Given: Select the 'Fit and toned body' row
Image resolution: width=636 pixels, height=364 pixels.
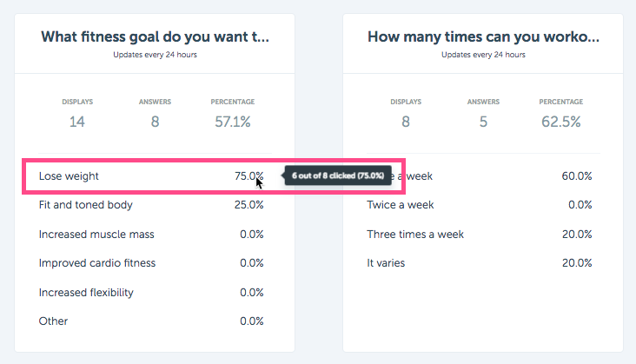Looking at the screenshot, I should tap(151, 205).
